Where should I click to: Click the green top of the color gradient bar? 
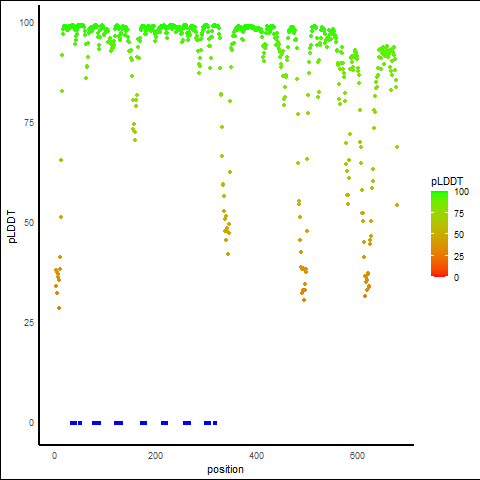pyautogui.click(x=439, y=194)
